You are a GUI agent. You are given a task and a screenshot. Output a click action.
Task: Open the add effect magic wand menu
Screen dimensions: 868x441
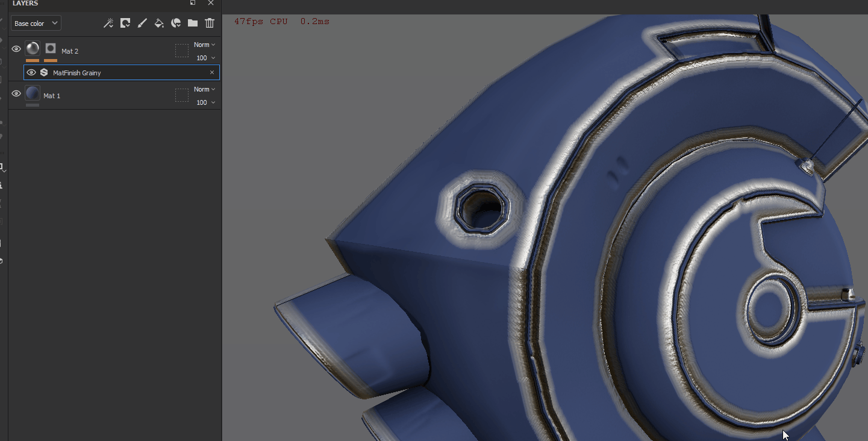108,23
